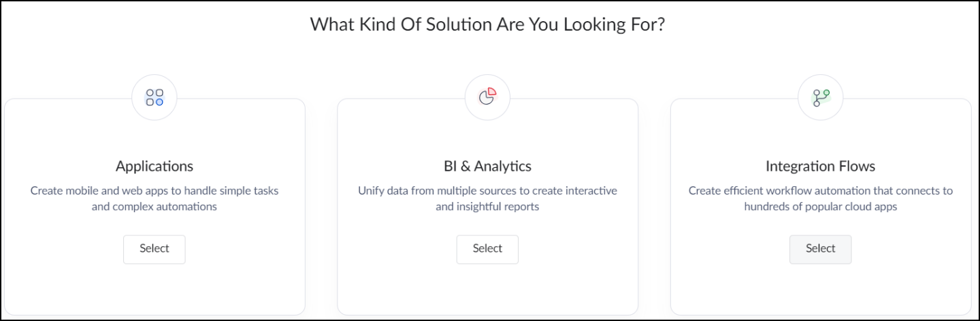
Task: Click 'hundreds of popular cloud apps' text line
Action: pos(820,206)
